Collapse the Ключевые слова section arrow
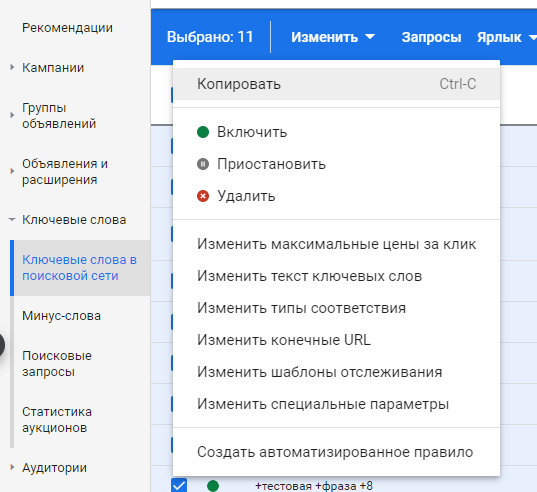 coord(12,219)
